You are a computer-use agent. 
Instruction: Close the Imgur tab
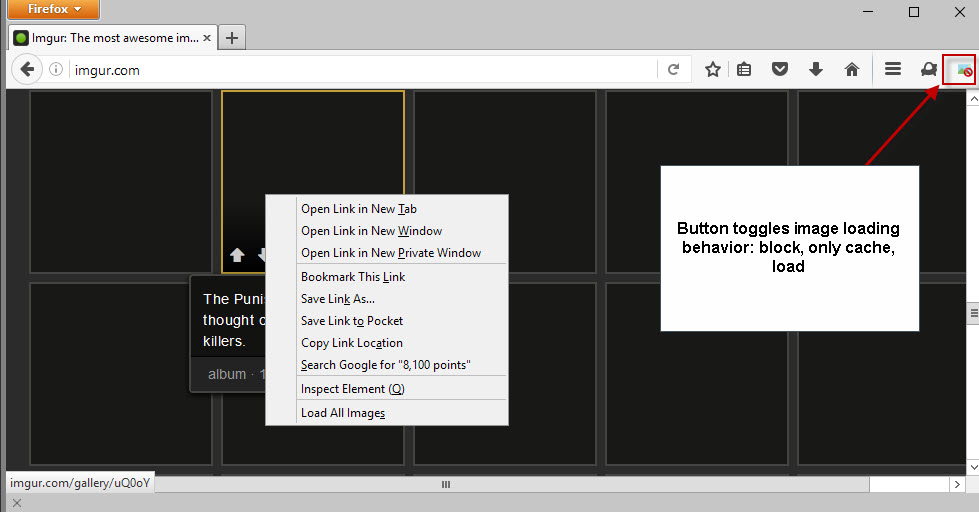207,38
